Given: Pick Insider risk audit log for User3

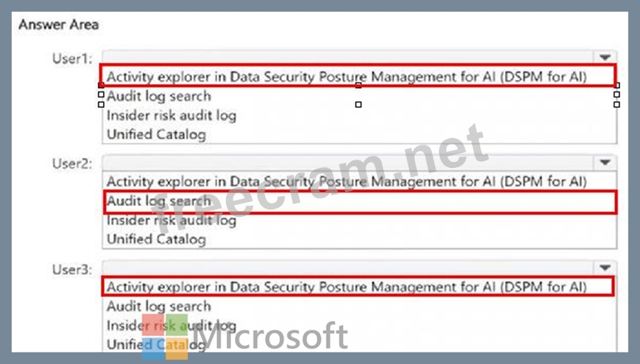Looking at the screenshot, I should pos(171,326).
